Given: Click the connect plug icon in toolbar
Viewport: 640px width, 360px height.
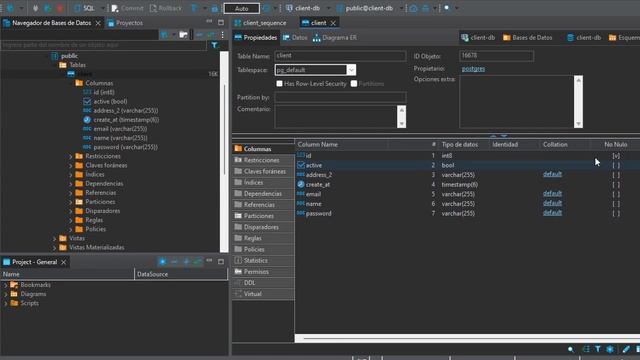Looking at the screenshot, I should [36, 8].
